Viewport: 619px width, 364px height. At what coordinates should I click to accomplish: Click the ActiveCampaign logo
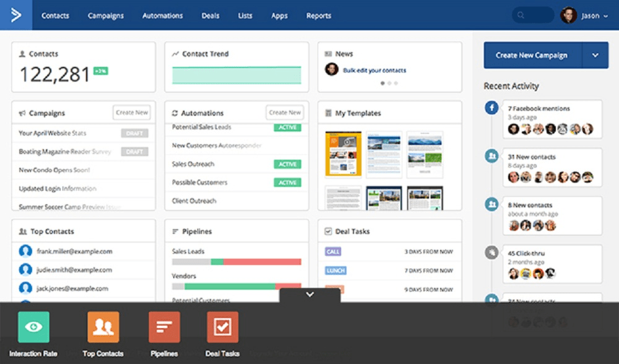point(15,15)
